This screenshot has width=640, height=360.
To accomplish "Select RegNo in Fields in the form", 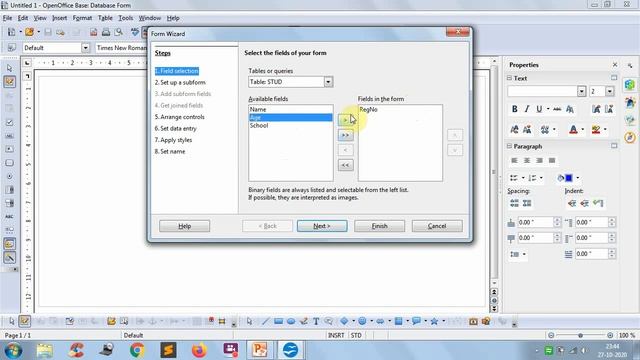I will 400,109.
